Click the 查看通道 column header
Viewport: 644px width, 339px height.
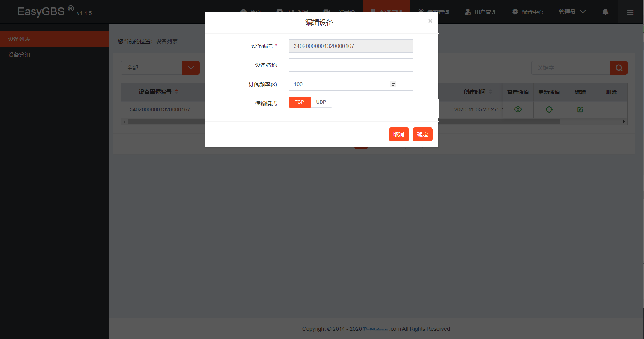[x=518, y=92]
